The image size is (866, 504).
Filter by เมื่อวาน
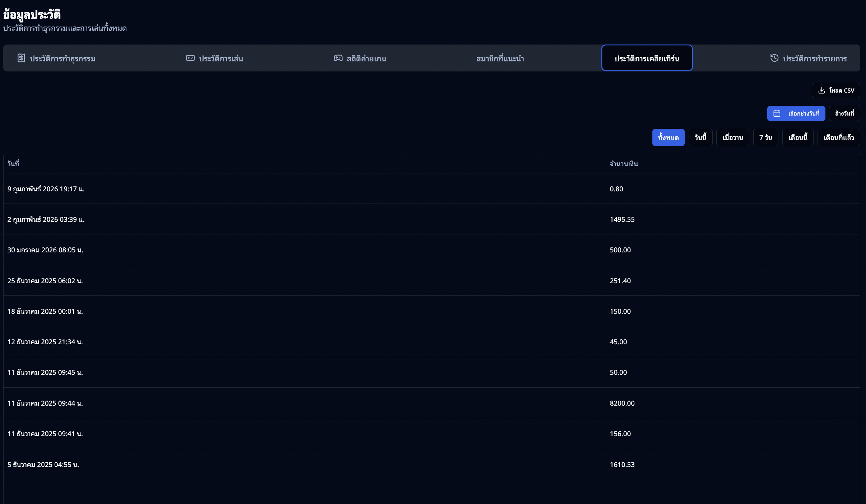coord(732,137)
